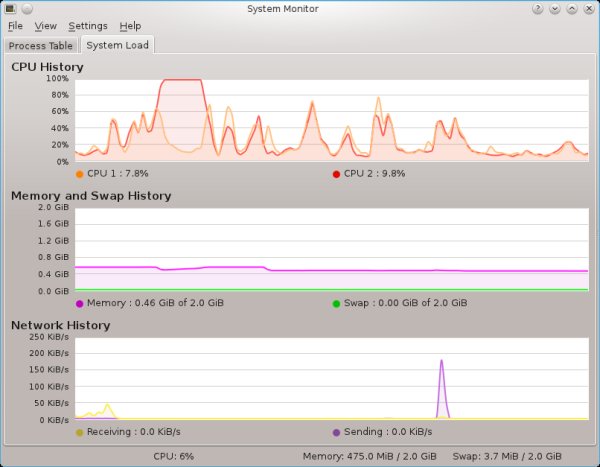Open the View menu
The width and height of the screenshot is (600, 467).
click(46, 26)
